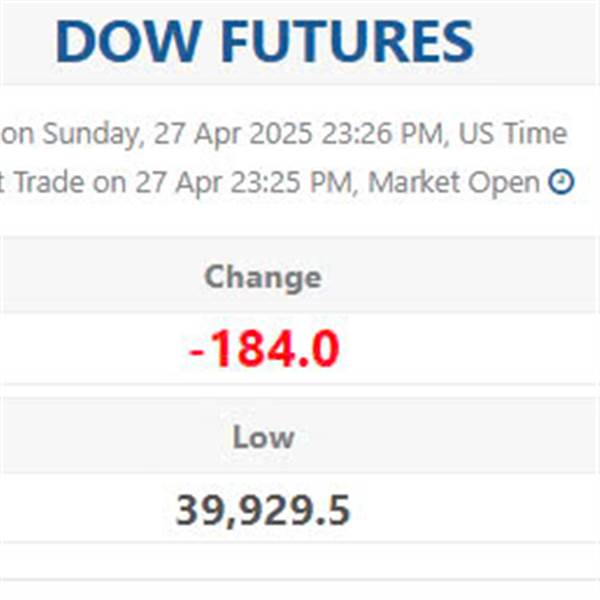This screenshot has height=600, width=600.
Task: Click the word Sunday in the date line
Action: pos(91,135)
